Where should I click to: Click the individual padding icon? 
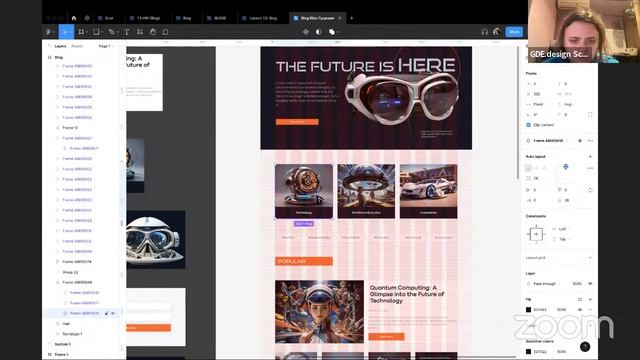point(590,190)
